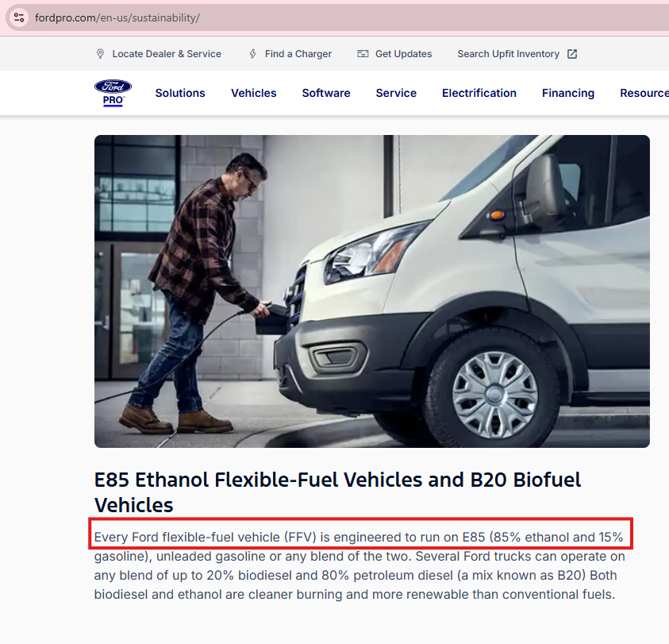
Task: Click the external link icon after Upfit Inventory
Action: point(572,54)
